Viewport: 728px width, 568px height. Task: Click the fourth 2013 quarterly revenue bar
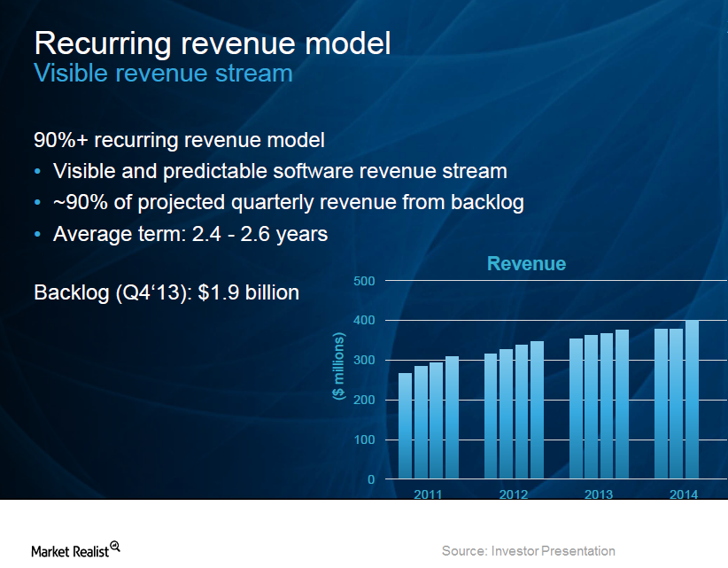(x=622, y=405)
